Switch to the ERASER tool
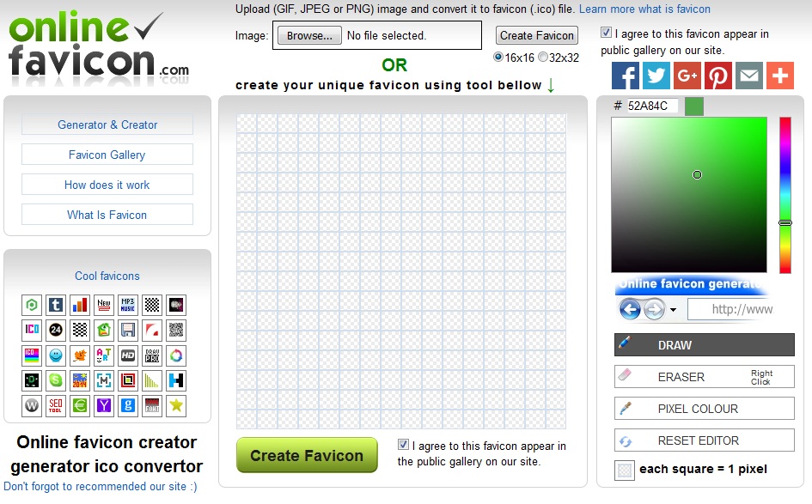 point(705,377)
